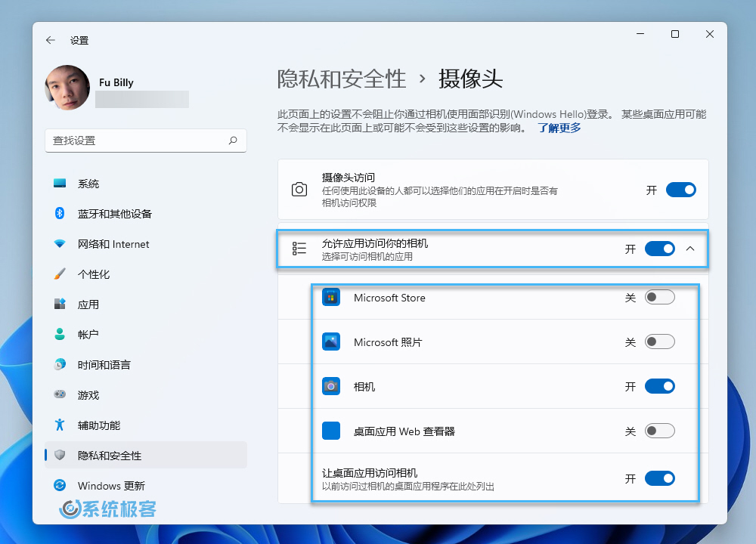Screen dimensions: 756x544
Task: Click 隐私和安全性 breadcrumb link
Action: point(342,79)
